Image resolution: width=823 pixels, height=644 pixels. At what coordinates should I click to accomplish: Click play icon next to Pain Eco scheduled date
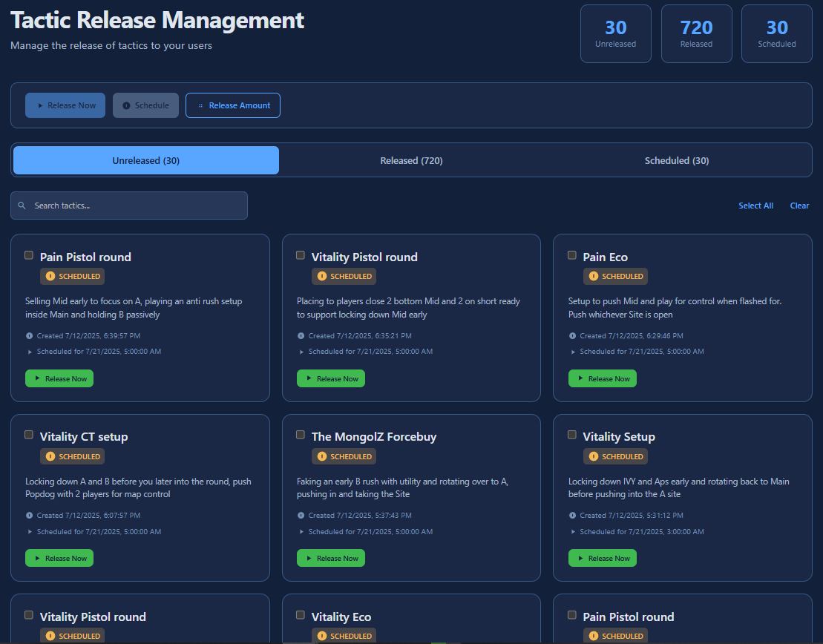tap(573, 352)
